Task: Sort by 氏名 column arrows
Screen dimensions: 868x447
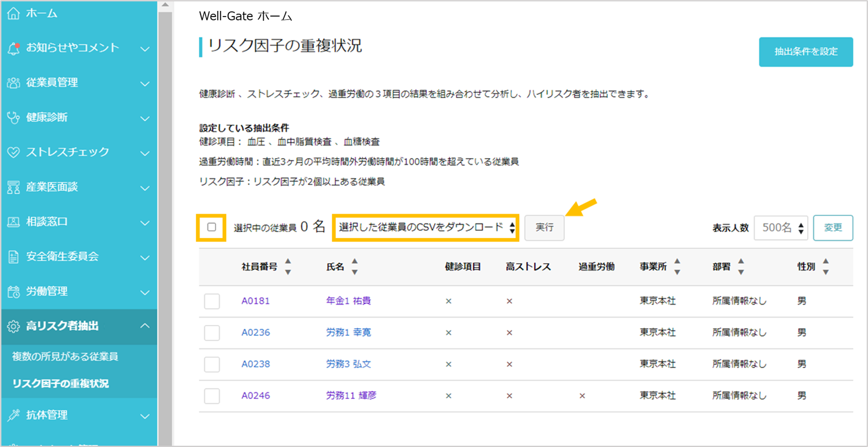Action: click(355, 266)
